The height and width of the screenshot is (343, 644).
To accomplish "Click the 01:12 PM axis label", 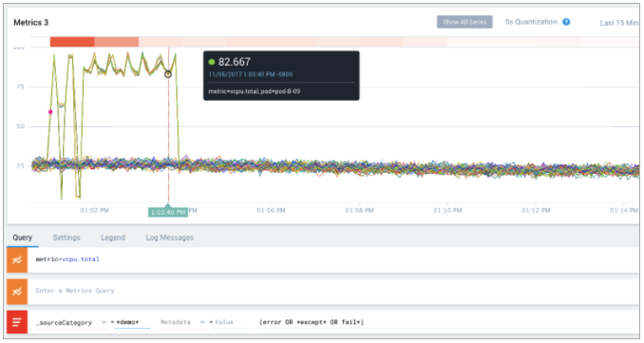I will click(x=536, y=210).
